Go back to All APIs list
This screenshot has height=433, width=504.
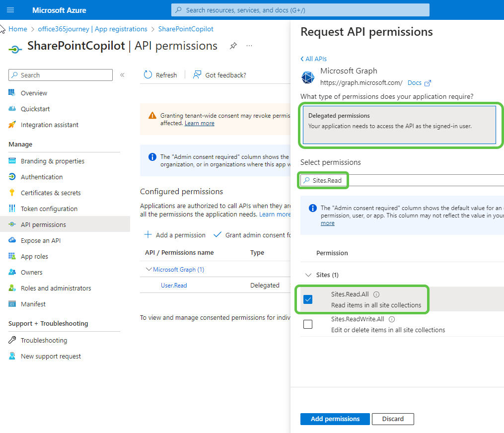pos(314,59)
